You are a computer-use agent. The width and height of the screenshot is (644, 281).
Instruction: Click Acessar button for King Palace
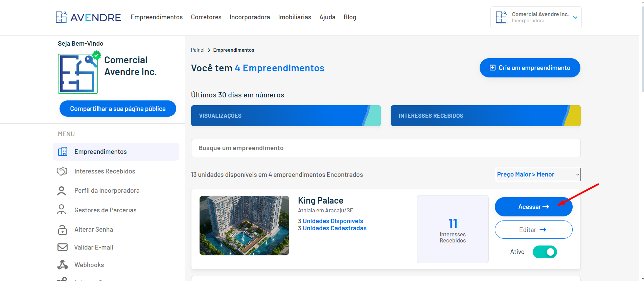[x=533, y=207]
